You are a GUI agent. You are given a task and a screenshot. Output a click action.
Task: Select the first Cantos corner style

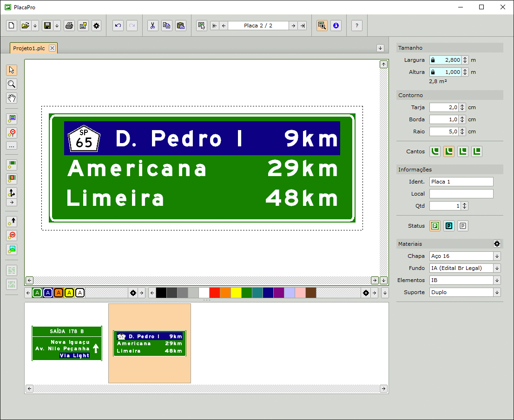(435, 151)
